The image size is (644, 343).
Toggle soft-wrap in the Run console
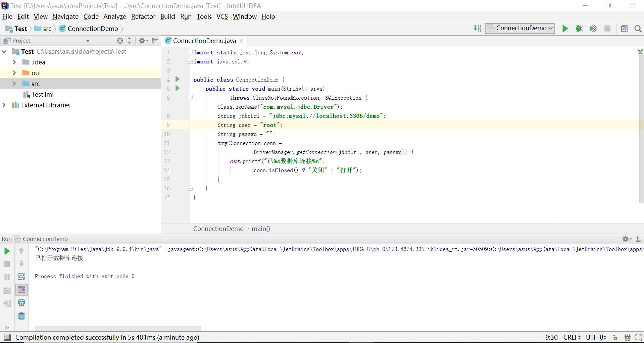coord(21,277)
